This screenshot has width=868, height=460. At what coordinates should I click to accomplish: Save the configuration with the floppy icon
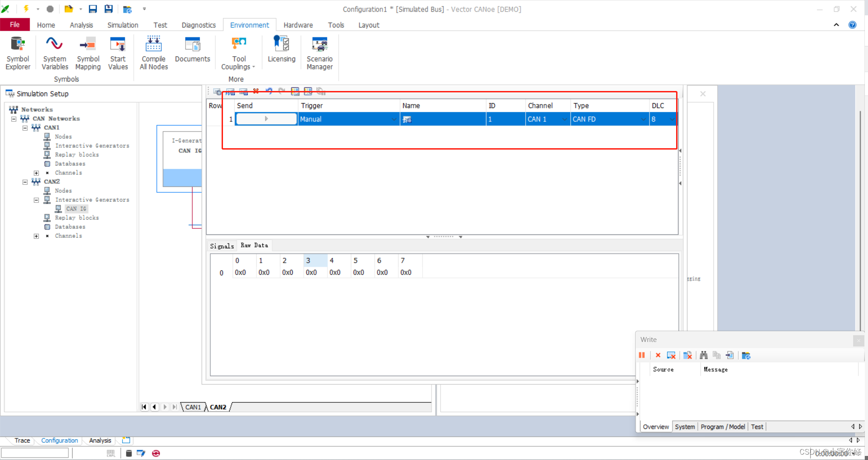[93, 9]
